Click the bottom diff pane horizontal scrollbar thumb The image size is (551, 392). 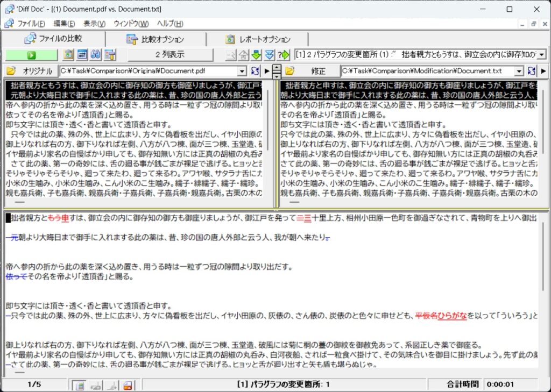click(x=20, y=373)
